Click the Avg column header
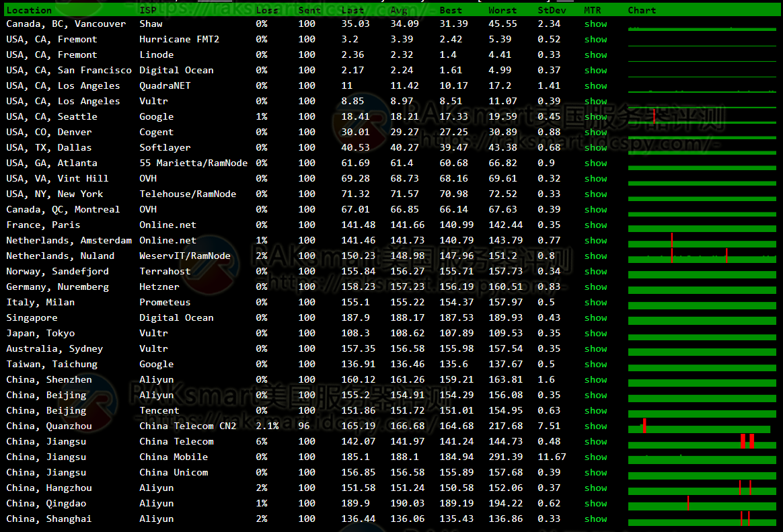Image resolution: width=783 pixels, height=532 pixels. click(x=399, y=11)
